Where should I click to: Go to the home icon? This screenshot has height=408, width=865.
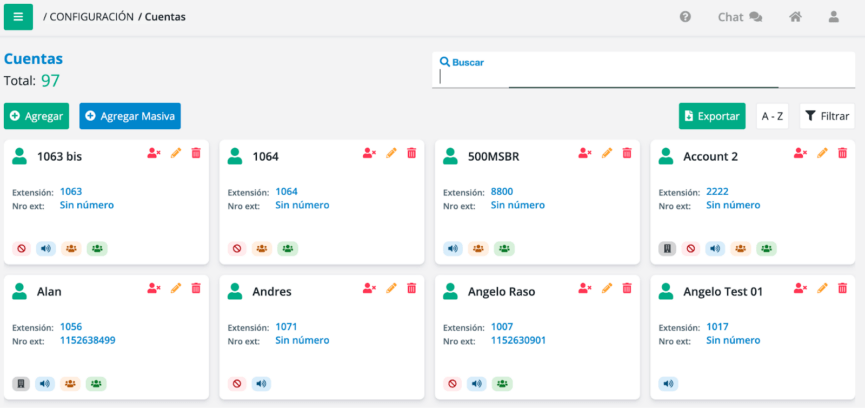coord(795,17)
